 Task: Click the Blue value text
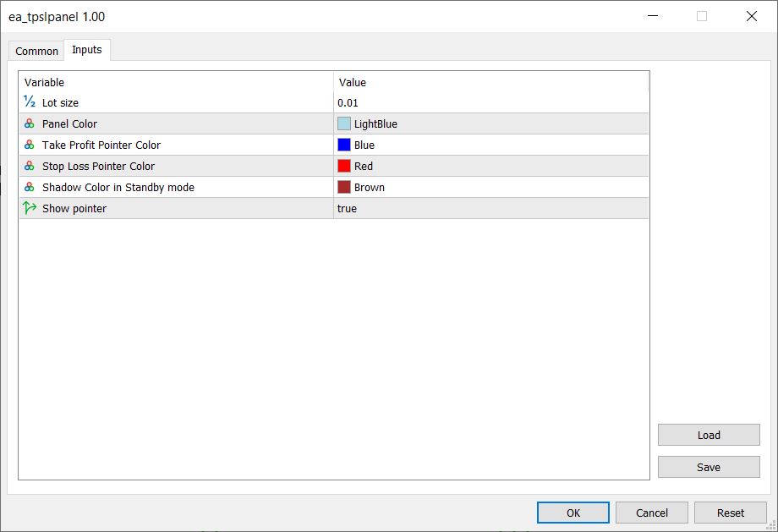pos(364,145)
